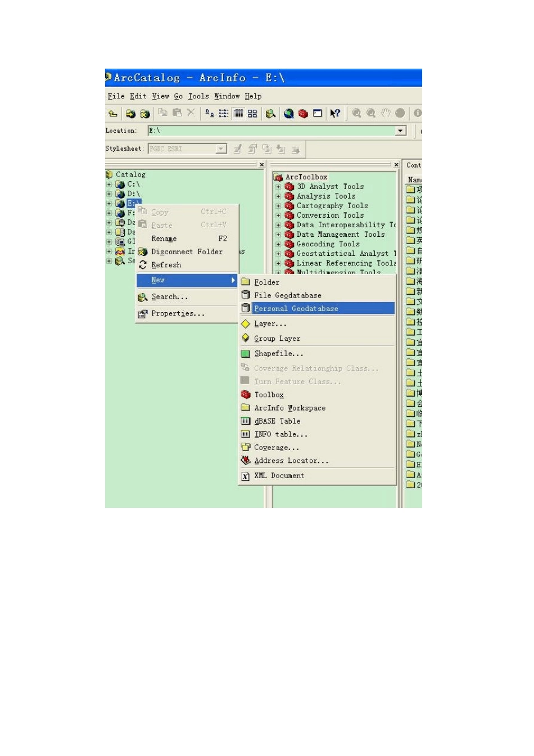Select Geostatistical Analyst Tools toolbox
The width and height of the screenshot is (534, 756).
346,254
